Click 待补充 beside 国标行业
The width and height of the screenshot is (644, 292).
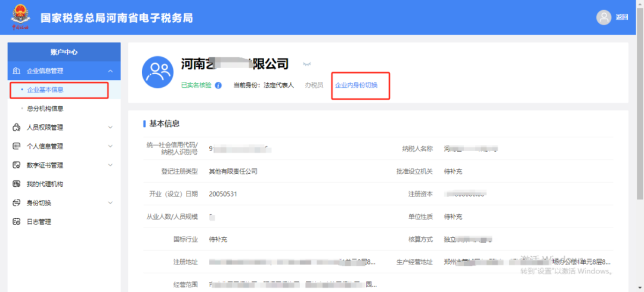click(218, 239)
